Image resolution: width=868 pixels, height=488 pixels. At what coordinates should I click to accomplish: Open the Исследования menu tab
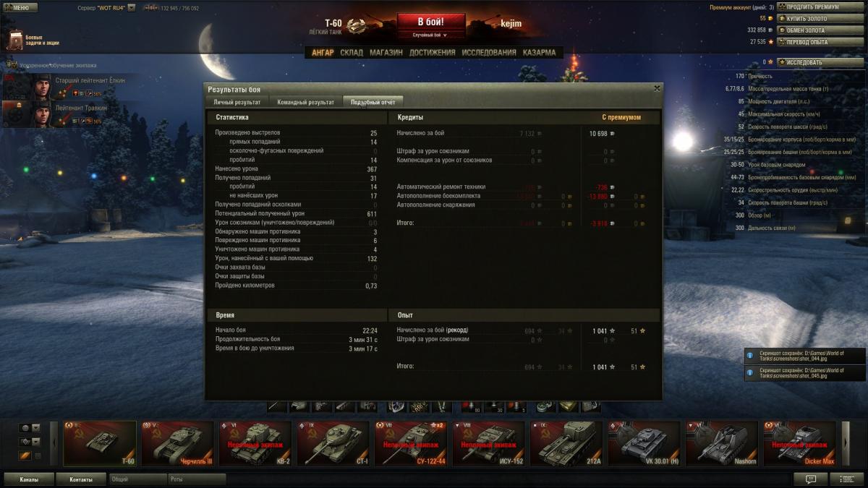(x=489, y=53)
